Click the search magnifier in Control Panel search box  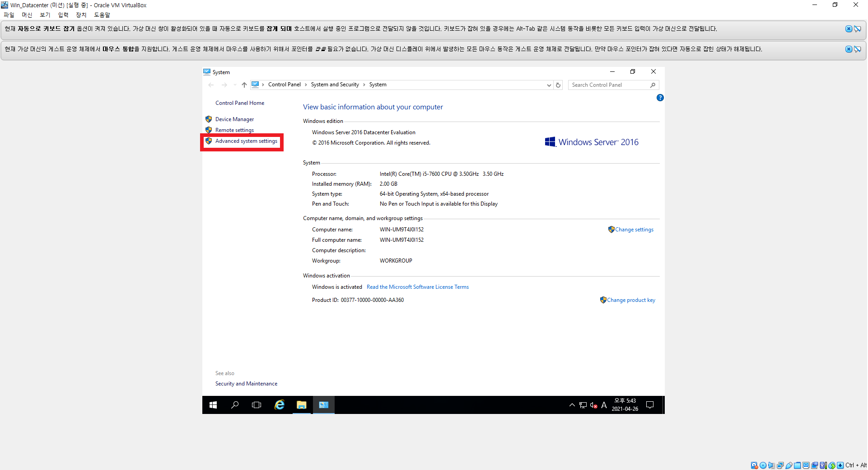point(653,85)
